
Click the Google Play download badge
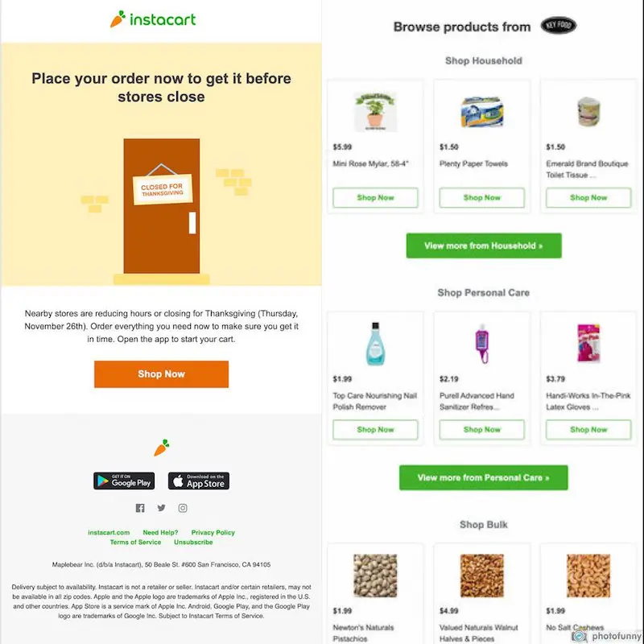[123, 481]
